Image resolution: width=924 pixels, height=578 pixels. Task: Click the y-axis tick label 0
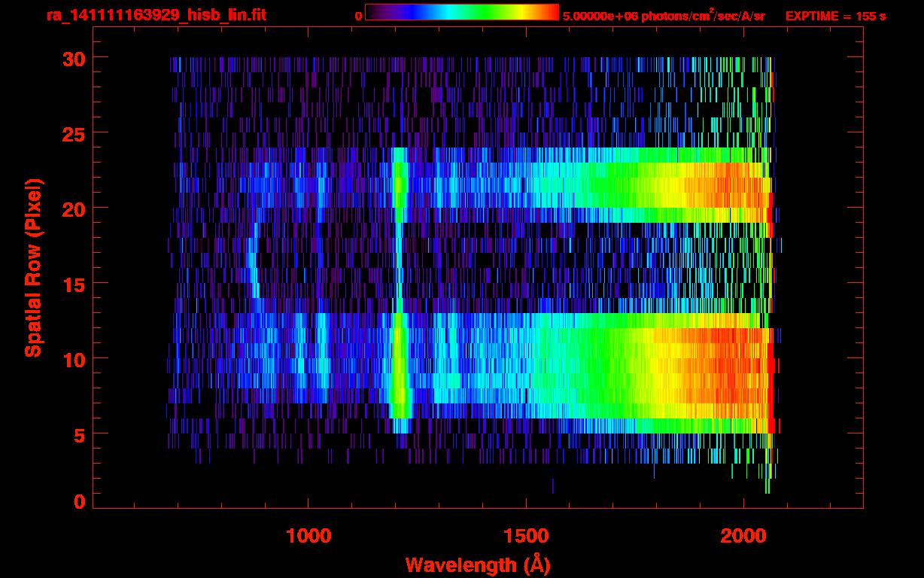point(78,502)
